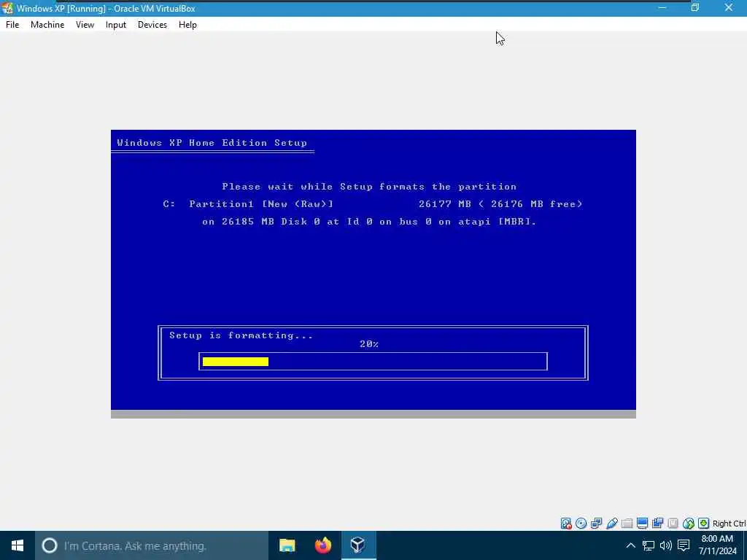Click the VirtualBox window title bar icon
This screenshot has width=747, height=560.
pyautogui.click(x=7, y=8)
